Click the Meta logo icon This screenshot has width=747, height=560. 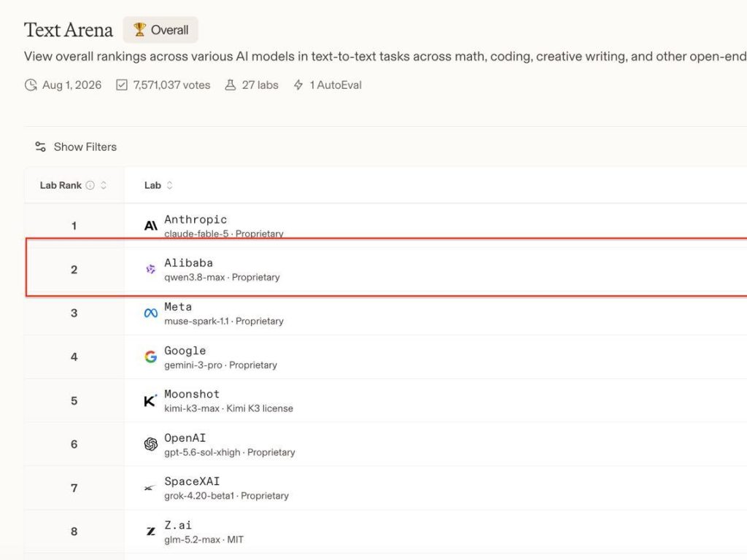[150, 314]
